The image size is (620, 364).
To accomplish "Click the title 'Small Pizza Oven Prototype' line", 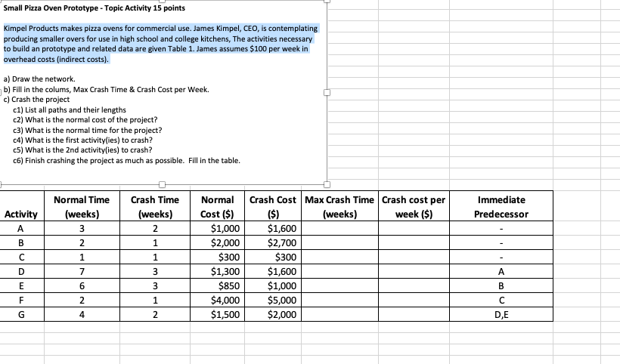I will (94, 8).
